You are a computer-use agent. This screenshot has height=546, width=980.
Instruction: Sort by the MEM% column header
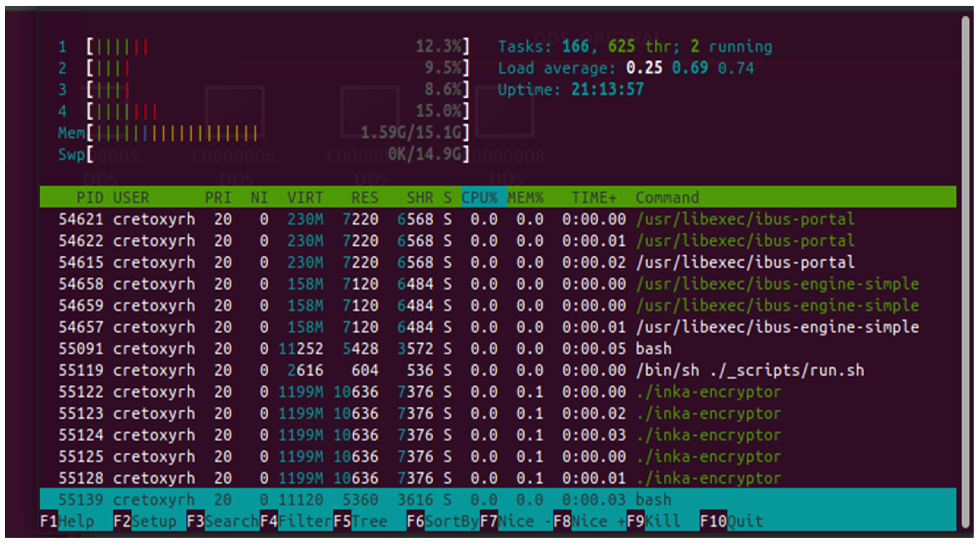(x=525, y=197)
